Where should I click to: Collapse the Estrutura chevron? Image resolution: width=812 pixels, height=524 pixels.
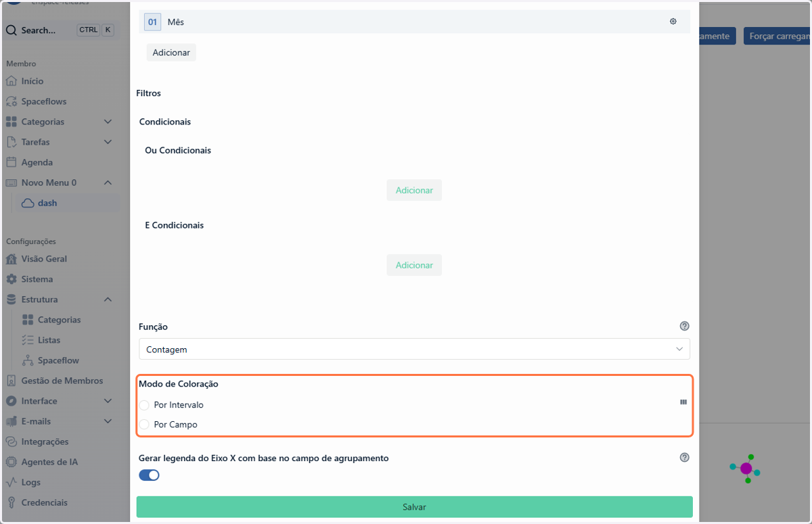(x=108, y=300)
